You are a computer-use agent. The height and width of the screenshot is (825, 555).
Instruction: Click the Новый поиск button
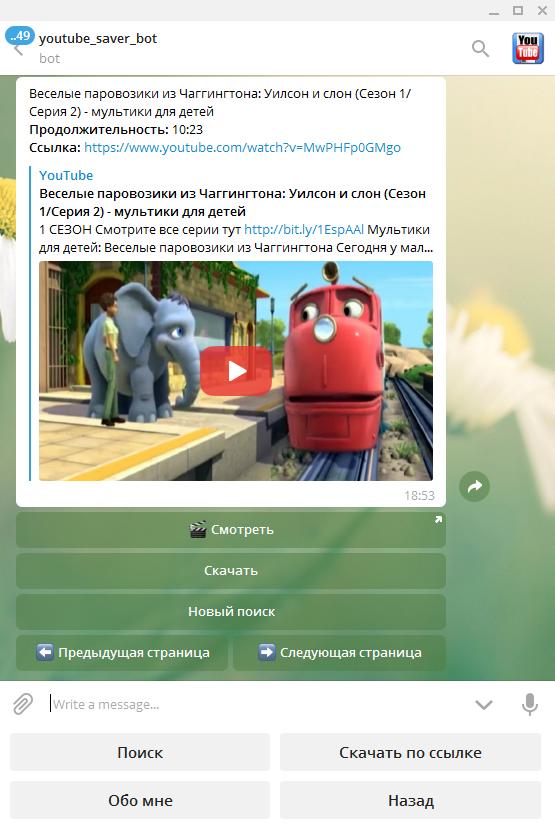pyautogui.click(x=231, y=612)
